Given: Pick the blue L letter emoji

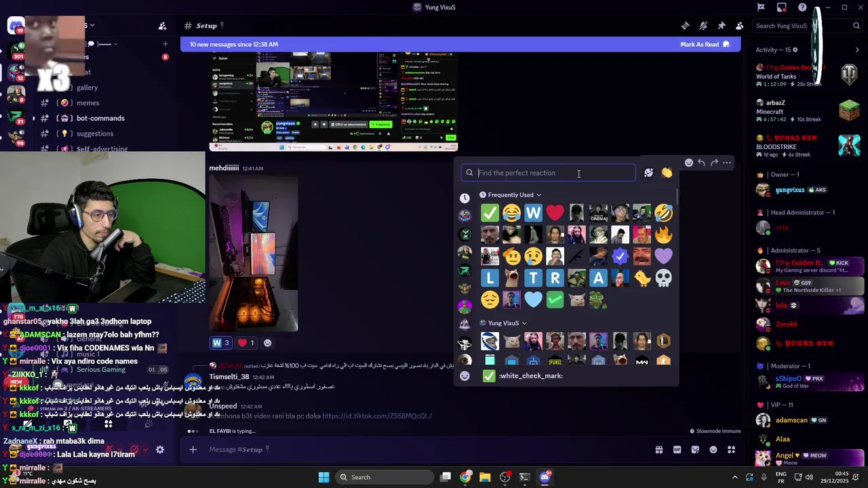Looking at the screenshot, I should click(x=490, y=278).
